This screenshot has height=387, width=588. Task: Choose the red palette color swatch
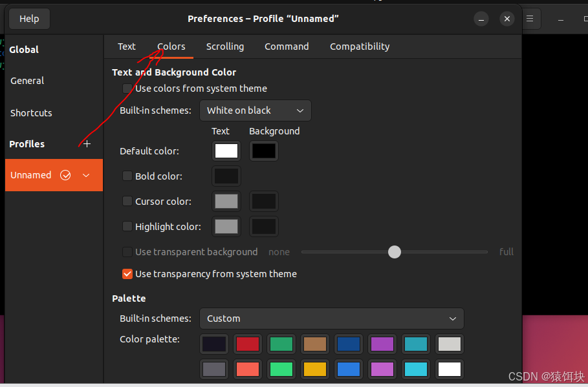pyautogui.click(x=247, y=344)
